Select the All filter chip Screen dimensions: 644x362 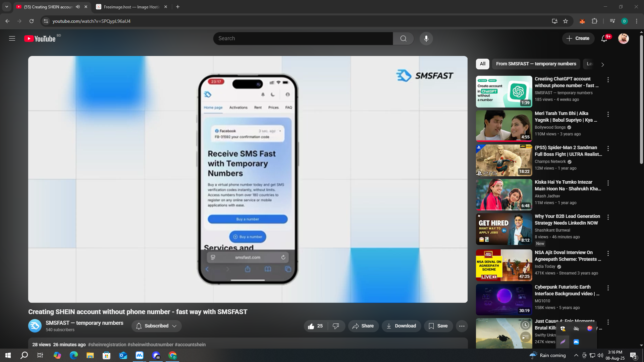(482, 64)
